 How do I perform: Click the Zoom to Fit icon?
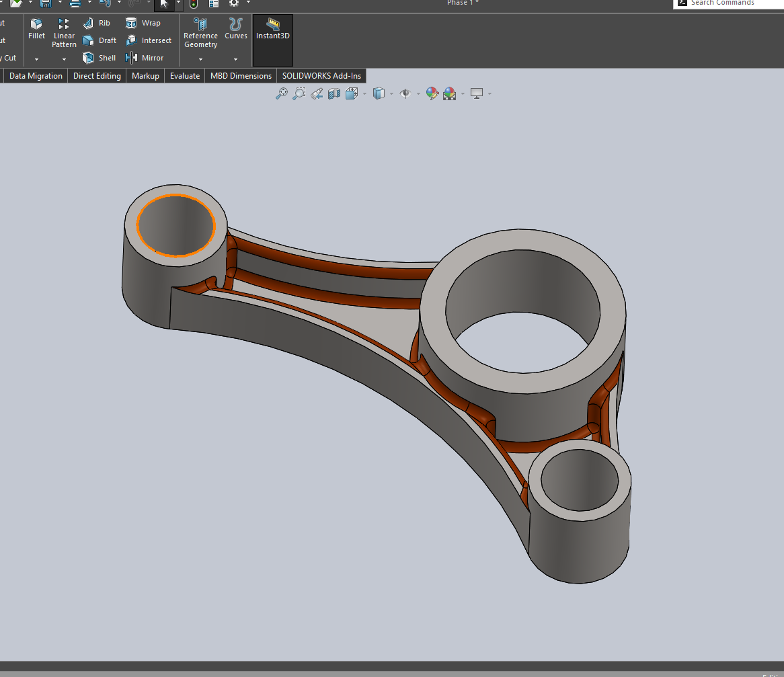click(x=282, y=93)
